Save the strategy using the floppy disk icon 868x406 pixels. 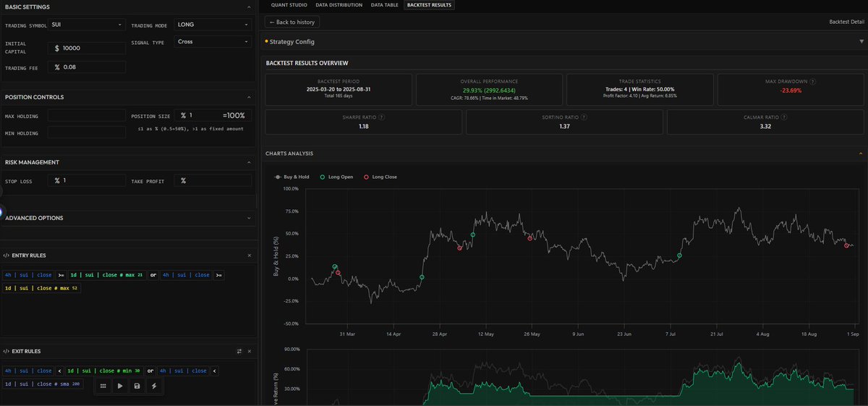click(x=137, y=386)
